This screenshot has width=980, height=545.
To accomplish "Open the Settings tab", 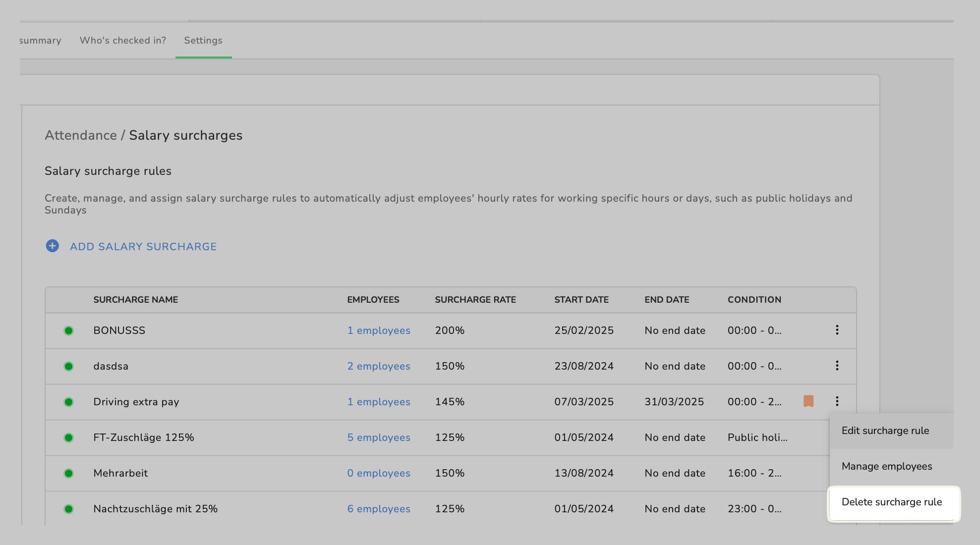I will point(203,41).
